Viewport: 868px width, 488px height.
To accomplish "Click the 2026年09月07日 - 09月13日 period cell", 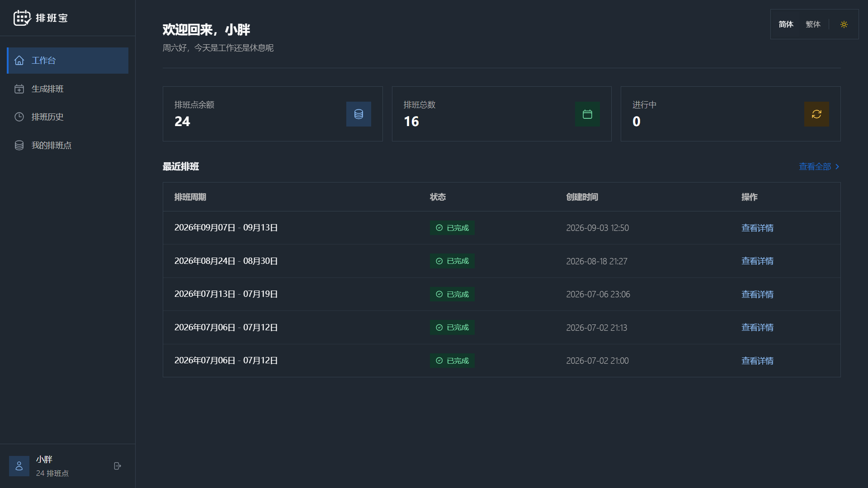I will pyautogui.click(x=226, y=228).
